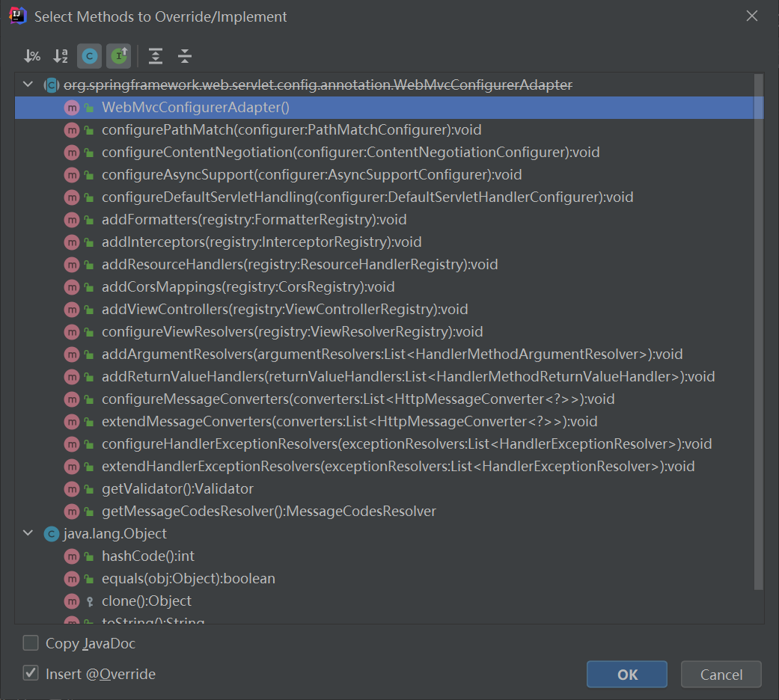Expand all tree nodes
Screen dimensions: 779x700
click(x=156, y=56)
